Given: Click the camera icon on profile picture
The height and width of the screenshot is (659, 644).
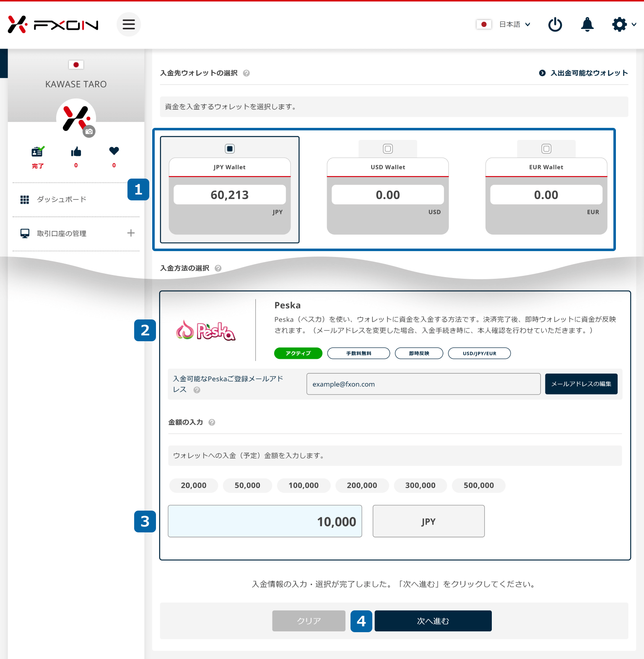Looking at the screenshot, I should 89,131.
